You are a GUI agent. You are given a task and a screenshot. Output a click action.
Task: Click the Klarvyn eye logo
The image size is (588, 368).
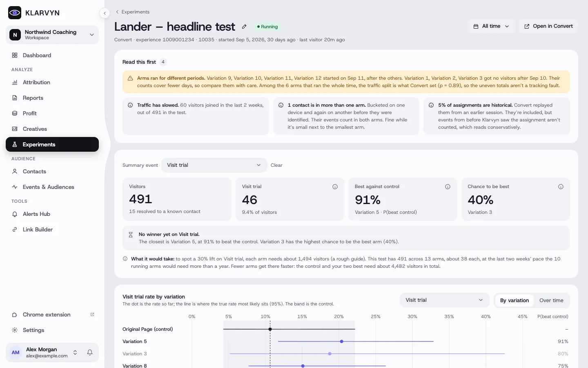click(15, 13)
